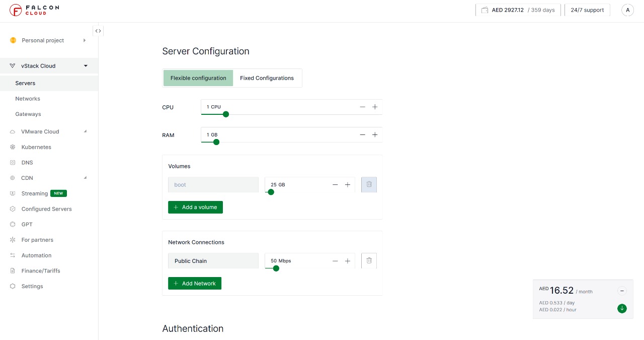Collapse the vStack Cloud section

(86, 66)
